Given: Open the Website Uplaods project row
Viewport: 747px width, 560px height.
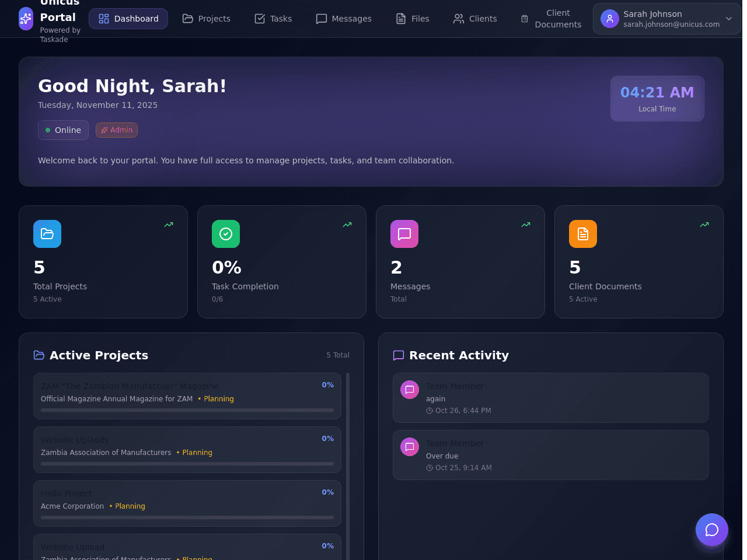Looking at the screenshot, I should pyautogui.click(x=187, y=450).
